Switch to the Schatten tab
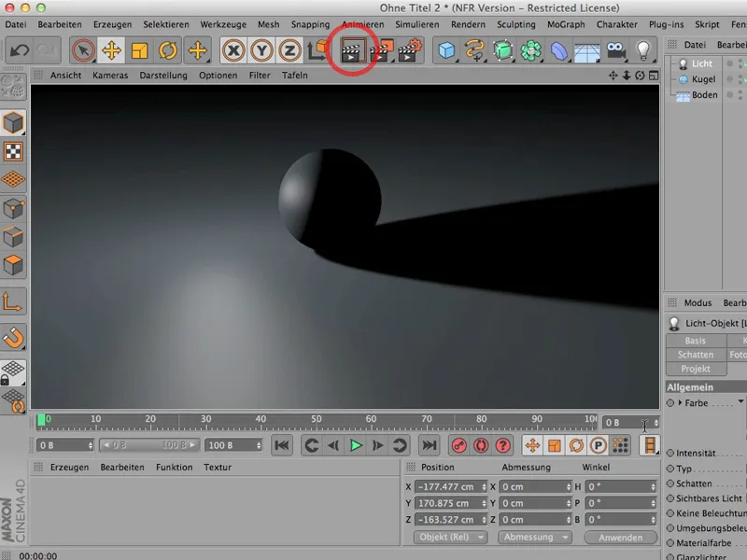 (x=696, y=355)
